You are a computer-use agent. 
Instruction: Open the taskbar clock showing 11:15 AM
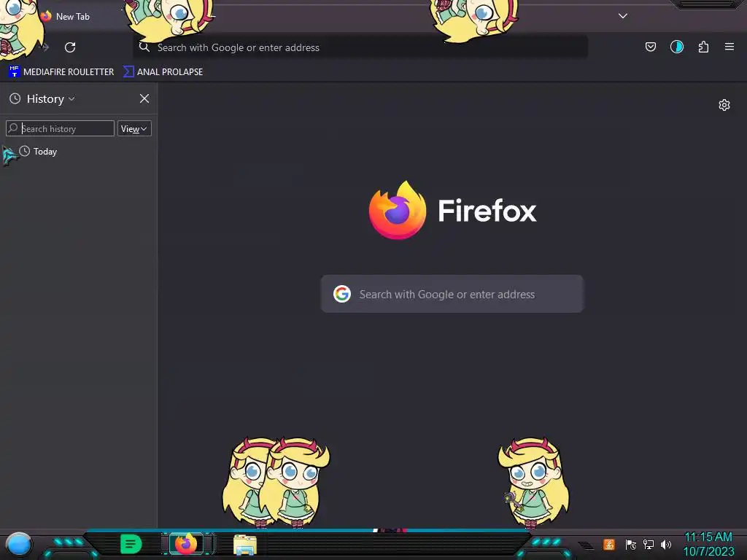[x=708, y=544]
